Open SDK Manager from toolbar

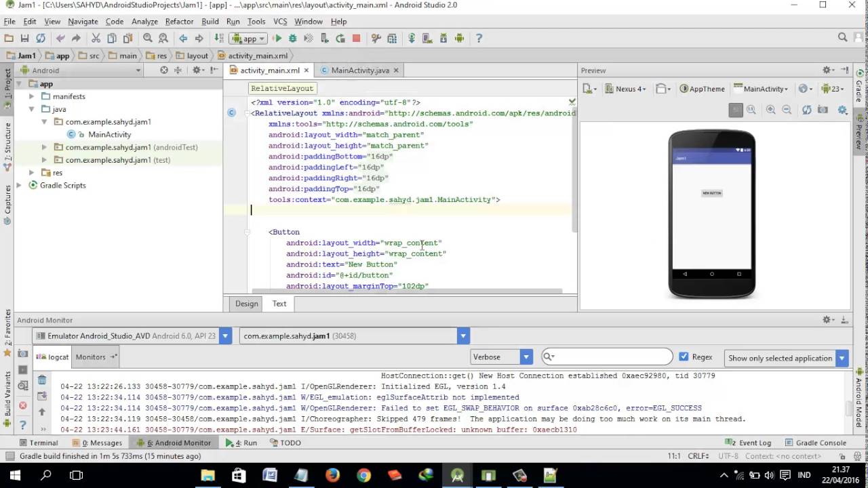coord(443,39)
